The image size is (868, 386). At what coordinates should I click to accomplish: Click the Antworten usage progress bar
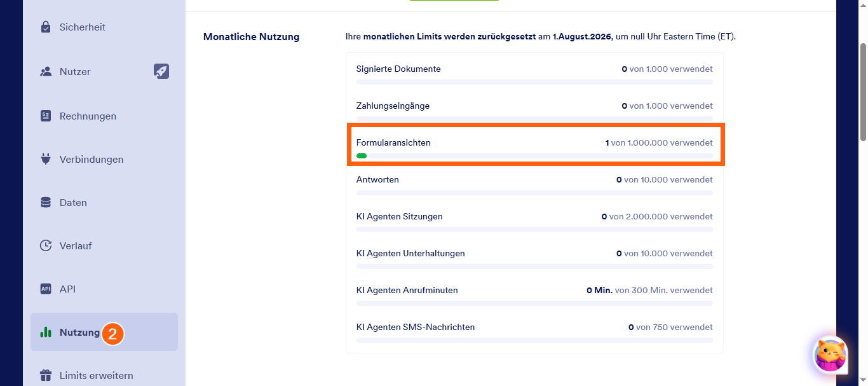(x=534, y=193)
